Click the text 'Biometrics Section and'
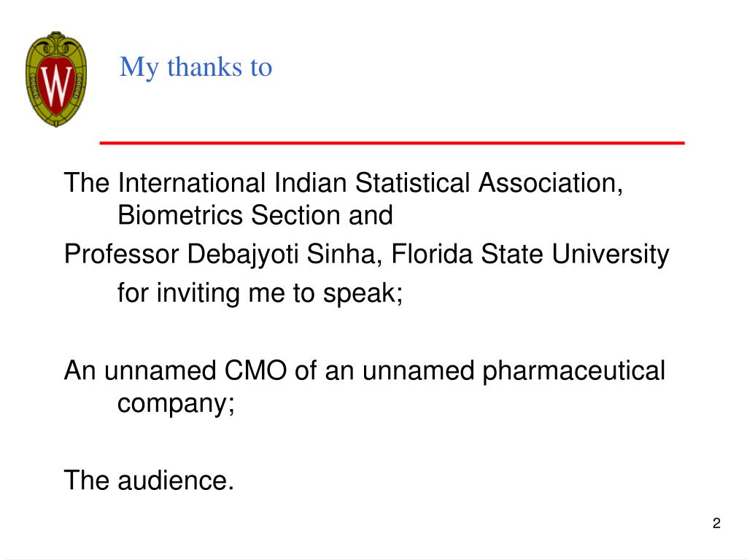 255,215
